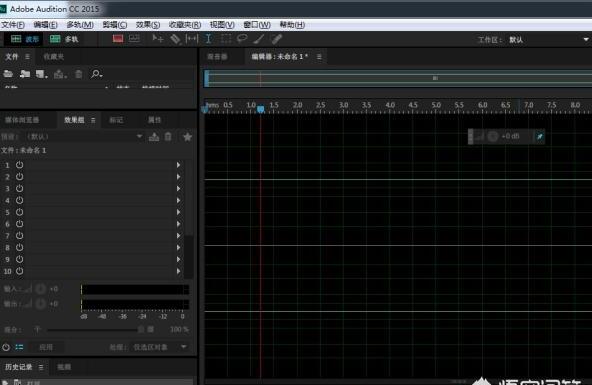Open the Process target dropdown at rack bottom
592x385 pixels.
tap(159, 347)
